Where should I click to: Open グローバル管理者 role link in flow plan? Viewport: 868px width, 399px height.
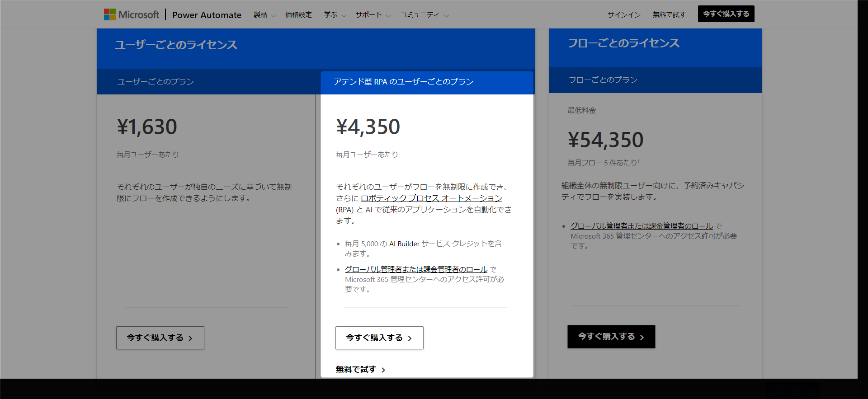pos(642,226)
